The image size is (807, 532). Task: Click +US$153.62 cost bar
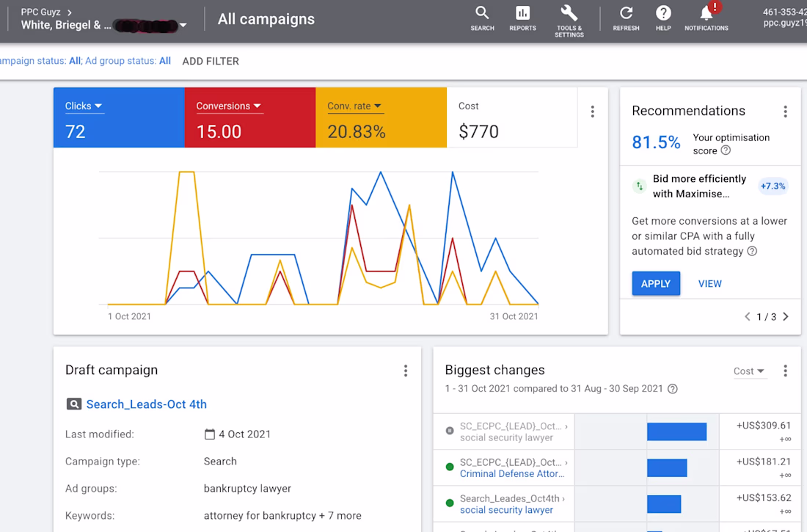coord(663,503)
